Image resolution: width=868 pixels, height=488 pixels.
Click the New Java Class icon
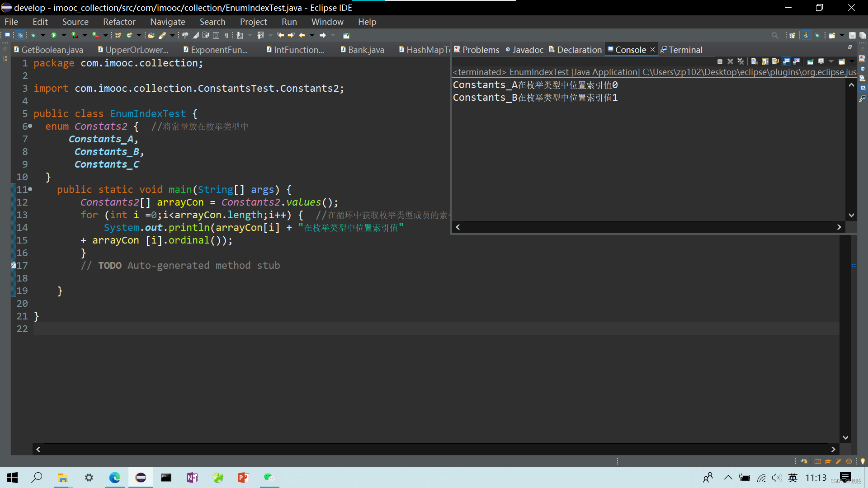tap(129, 35)
